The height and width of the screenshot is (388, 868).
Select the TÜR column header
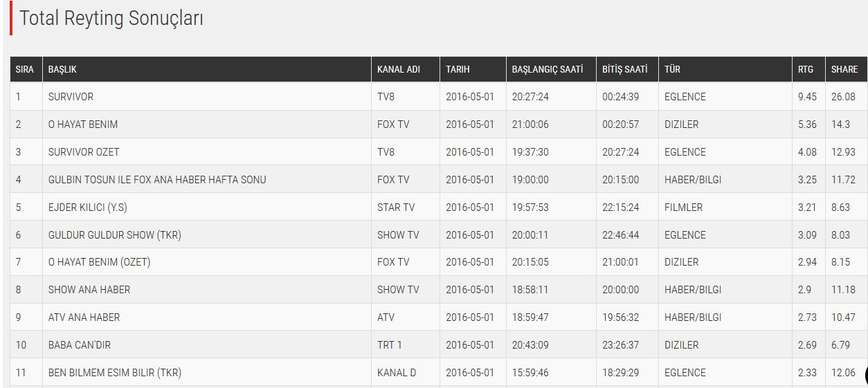[672, 69]
